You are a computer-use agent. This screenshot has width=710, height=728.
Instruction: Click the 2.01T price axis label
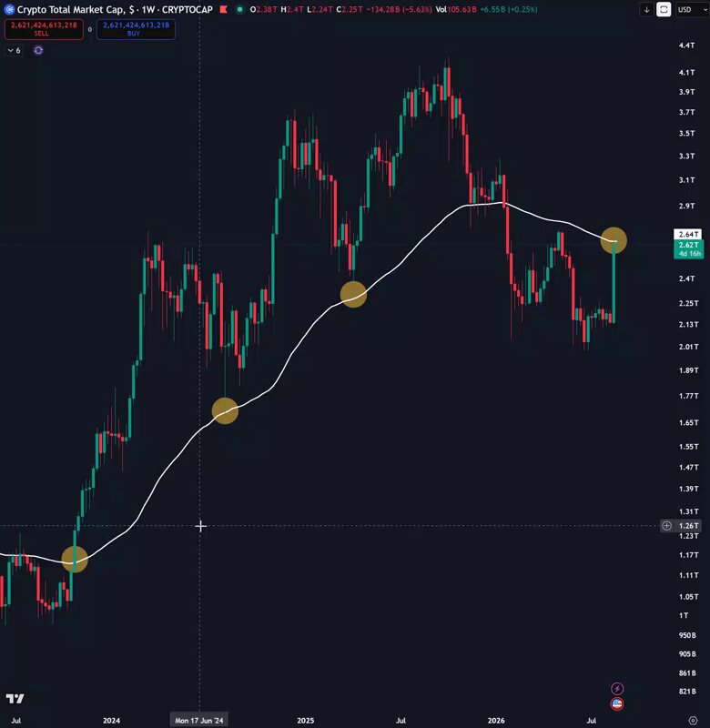coord(689,347)
